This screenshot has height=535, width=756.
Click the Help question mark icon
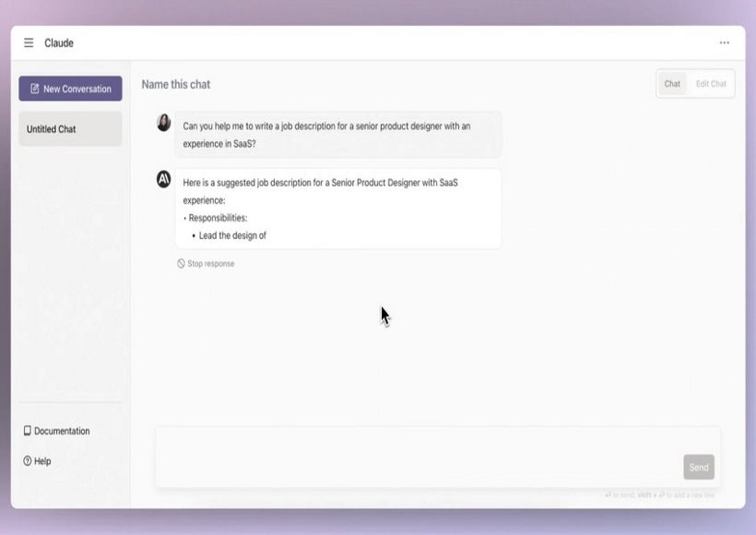coord(28,460)
